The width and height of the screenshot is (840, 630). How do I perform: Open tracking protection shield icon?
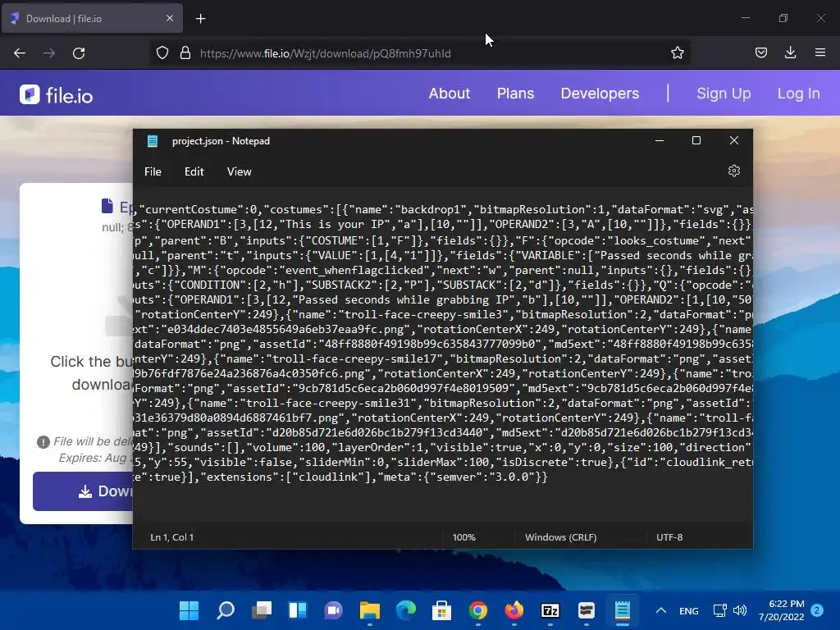tap(162, 53)
